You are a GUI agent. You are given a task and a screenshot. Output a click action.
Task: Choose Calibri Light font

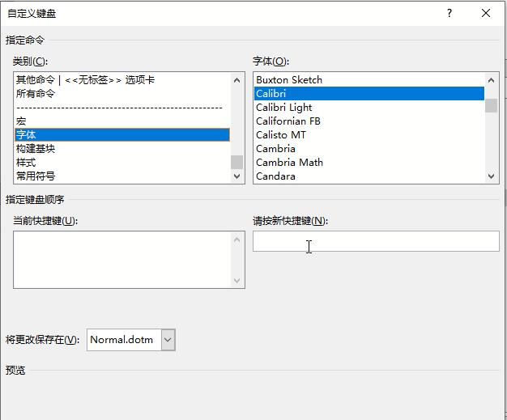pyautogui.click(x=369, y=108)
